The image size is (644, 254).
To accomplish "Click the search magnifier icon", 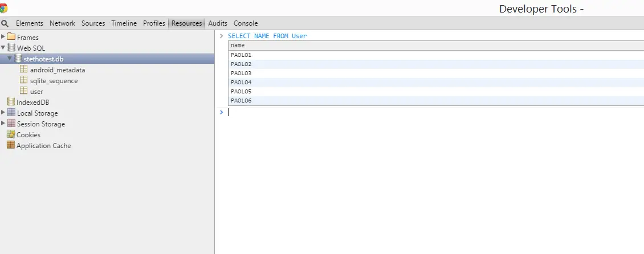I will click(5, 23).
